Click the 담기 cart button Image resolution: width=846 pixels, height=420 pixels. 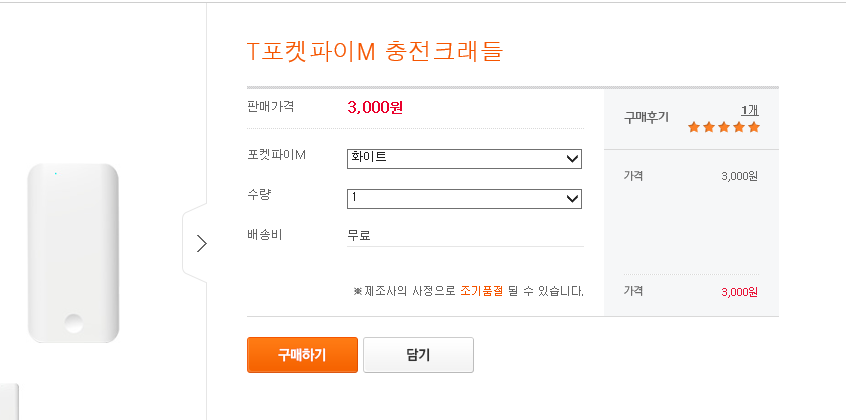pyautogui.click(x=418, y=355)
